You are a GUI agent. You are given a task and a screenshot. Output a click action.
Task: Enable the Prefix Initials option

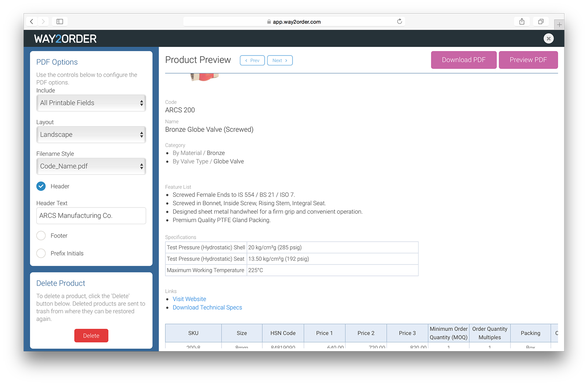click(x=41, y=253)
